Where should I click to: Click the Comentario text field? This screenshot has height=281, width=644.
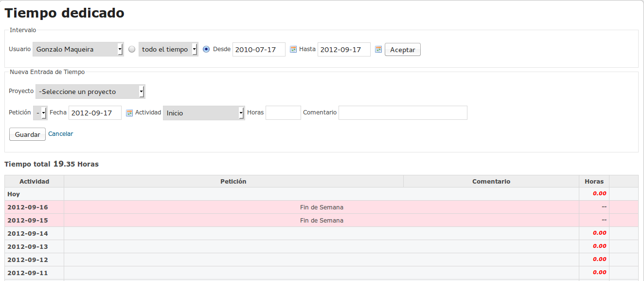click(403, 112)
